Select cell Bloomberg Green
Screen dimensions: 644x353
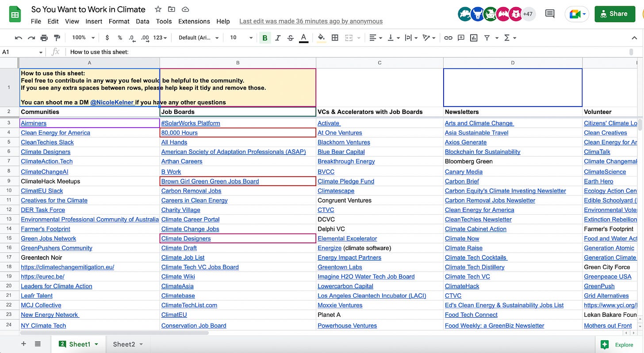[513, 161]
